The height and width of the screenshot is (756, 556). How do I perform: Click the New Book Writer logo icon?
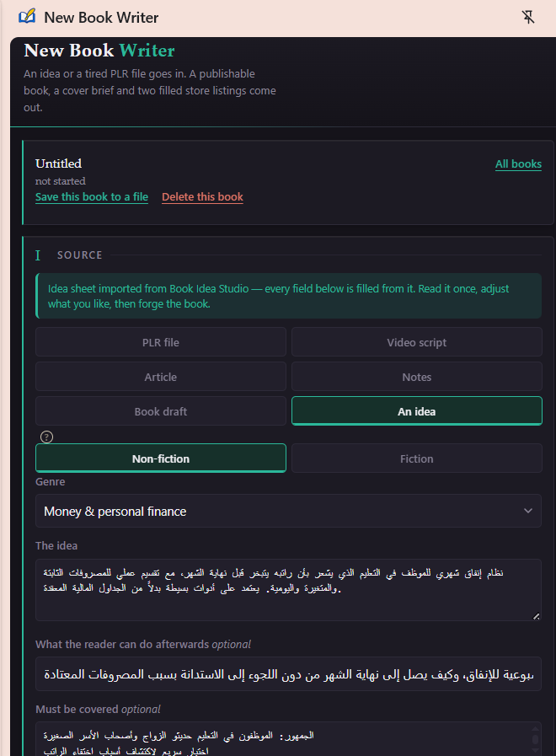pyautogui.click(x=27, y=17)
